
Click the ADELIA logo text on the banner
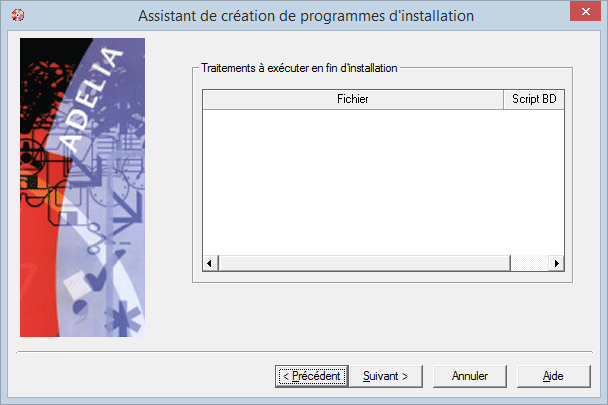click(91, 100)
